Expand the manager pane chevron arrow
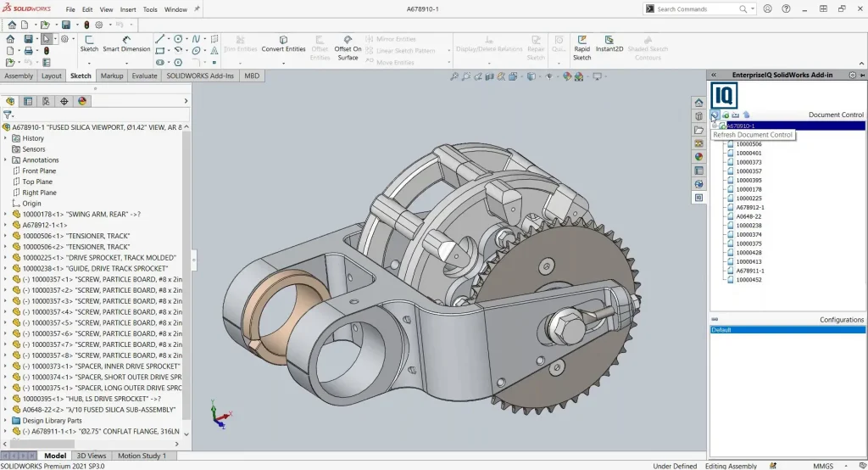The image size is (868, 470). (186, 101)
